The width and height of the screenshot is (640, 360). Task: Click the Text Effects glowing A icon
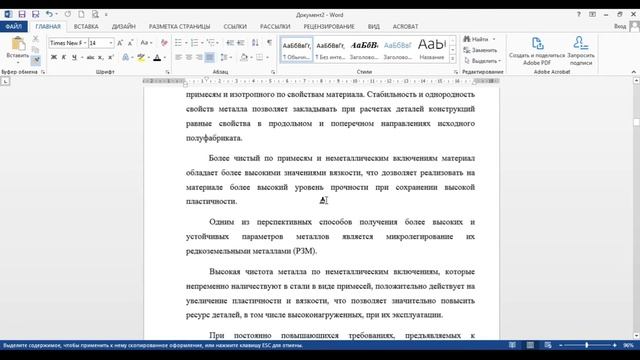coord(126,58)
